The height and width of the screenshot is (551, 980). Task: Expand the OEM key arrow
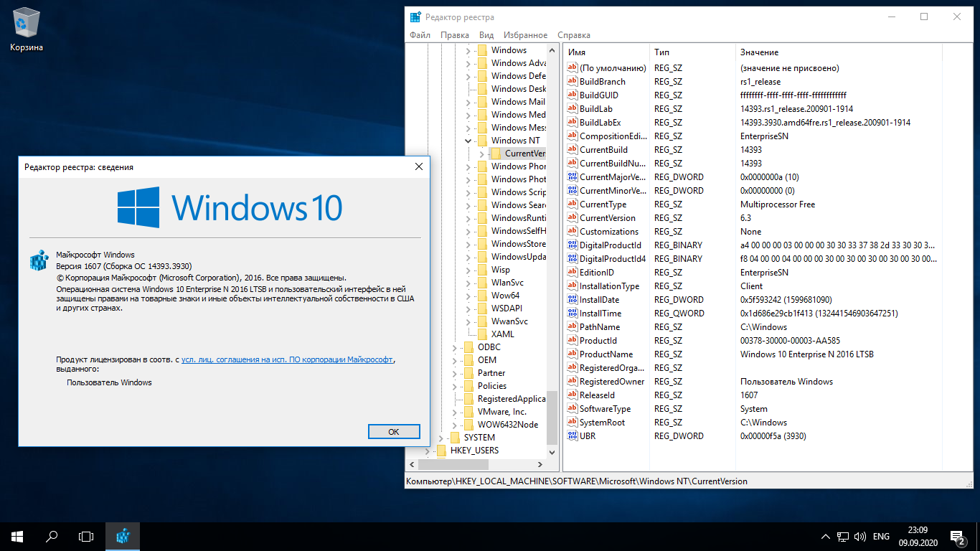pyautogui.click(x=454, y=359)
